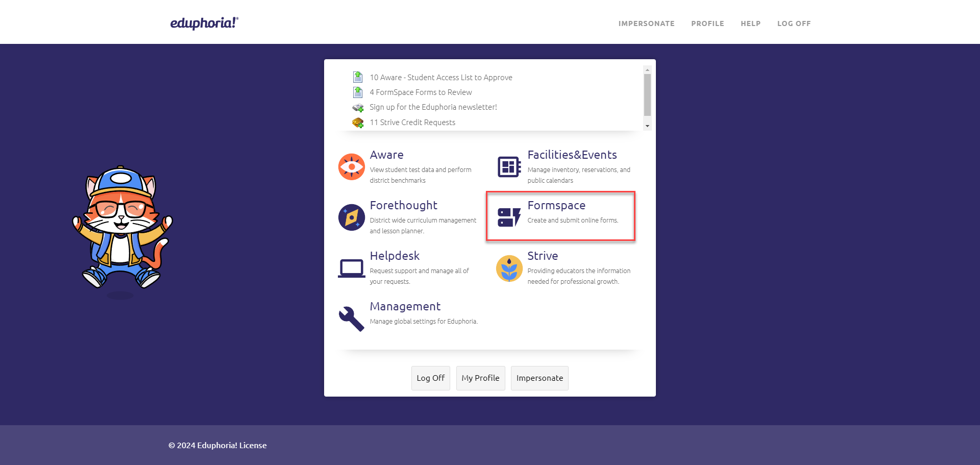Open HELP from the top navigation
Screen dimensions: 980x465
750,23
